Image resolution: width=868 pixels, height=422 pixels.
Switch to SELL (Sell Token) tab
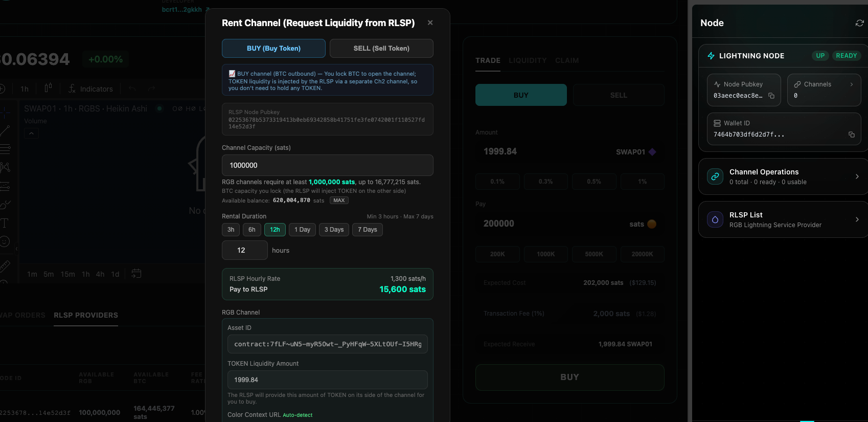[381, 48]
